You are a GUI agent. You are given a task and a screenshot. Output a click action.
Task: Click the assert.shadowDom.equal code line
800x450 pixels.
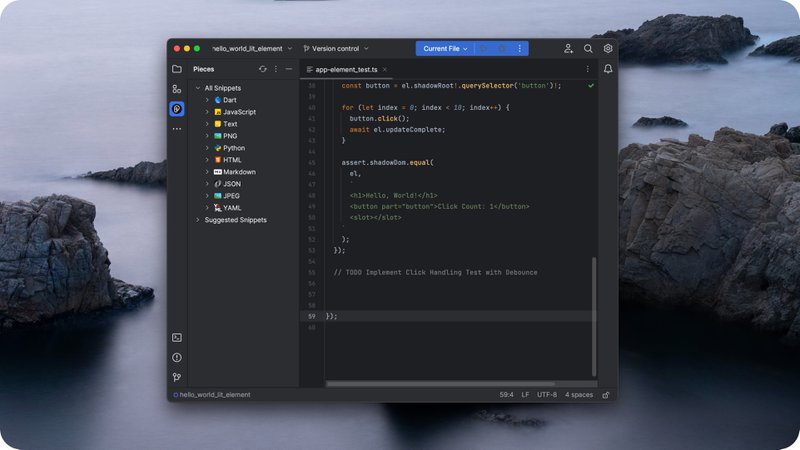tap(387, 163)
